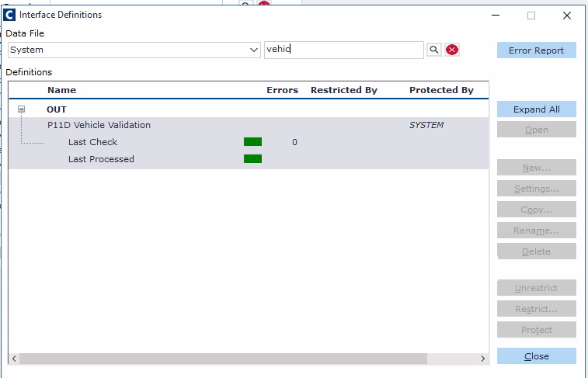Select the OUT group row
This screenshot has width=588, height=378.
249,109
